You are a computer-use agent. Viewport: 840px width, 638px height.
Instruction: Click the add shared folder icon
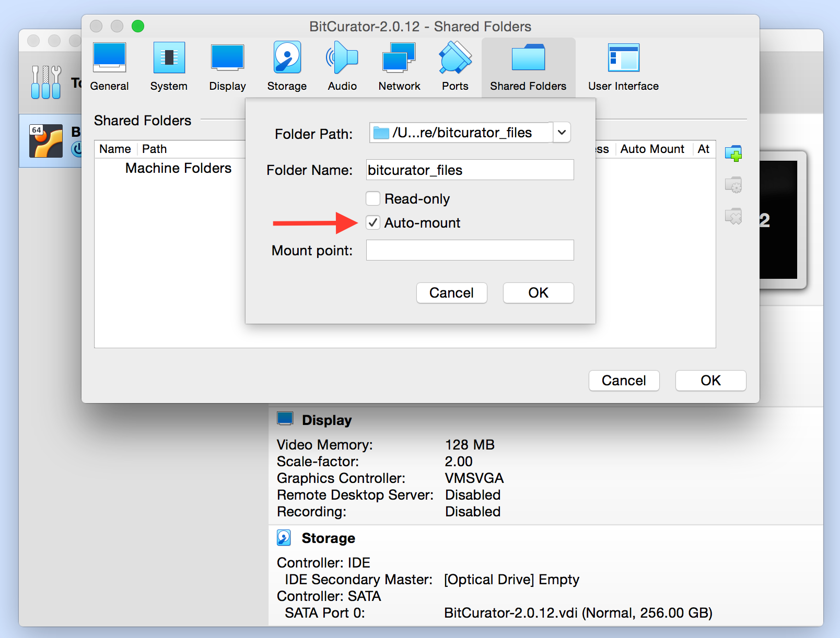click(x=733, y=153)
